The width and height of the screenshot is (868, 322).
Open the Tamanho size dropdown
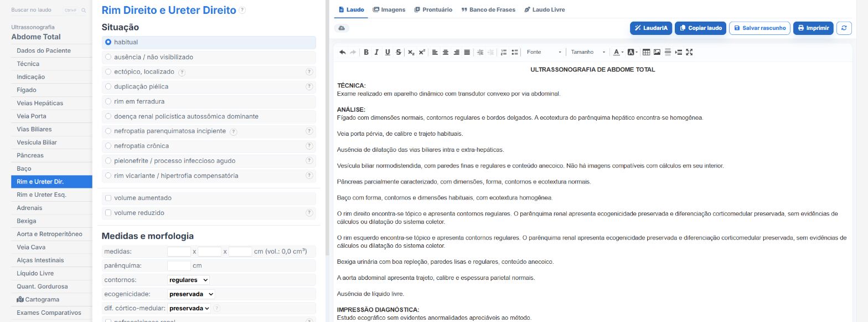pos(588,52)
